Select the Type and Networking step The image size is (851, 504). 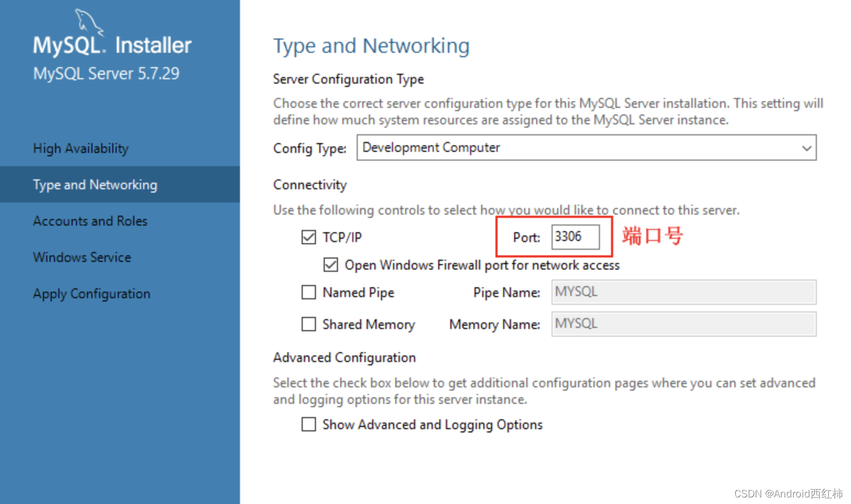tap(95, 184)
